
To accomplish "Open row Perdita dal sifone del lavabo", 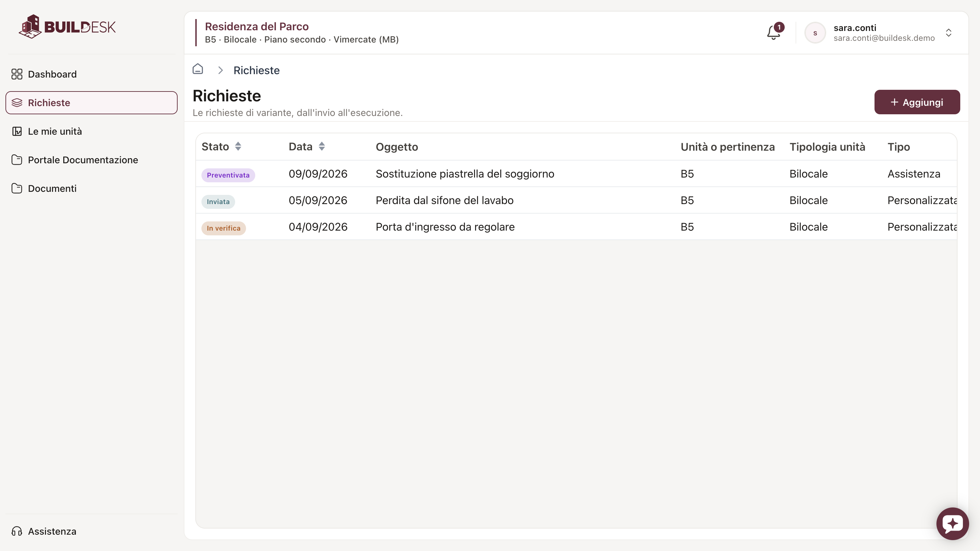I will point(576,200).
